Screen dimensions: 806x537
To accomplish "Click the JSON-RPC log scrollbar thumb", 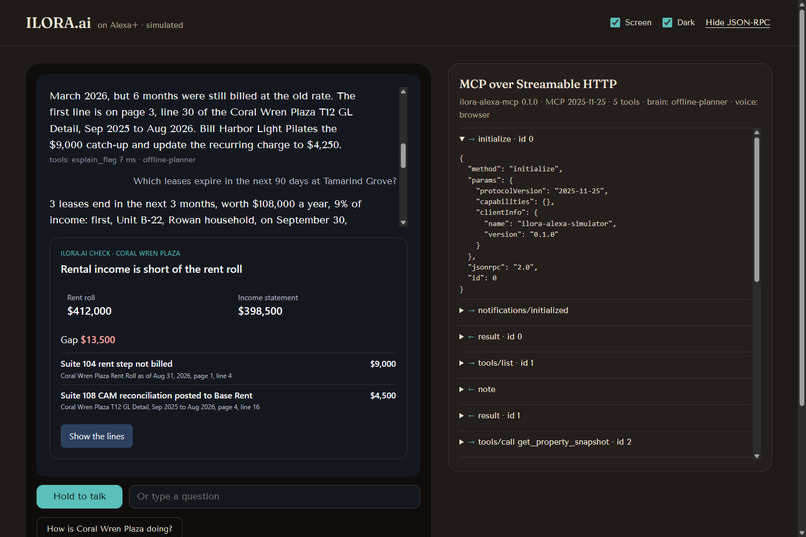I will tap(757, 210).
